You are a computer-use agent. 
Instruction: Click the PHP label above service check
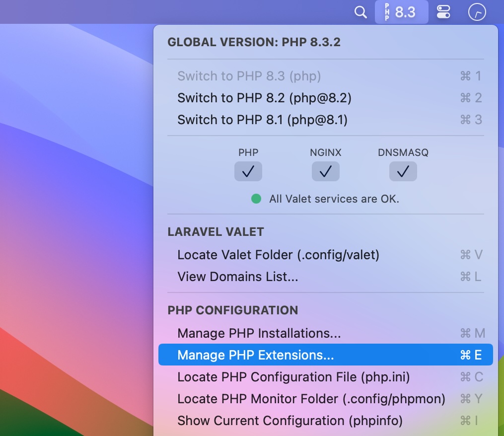248,152
